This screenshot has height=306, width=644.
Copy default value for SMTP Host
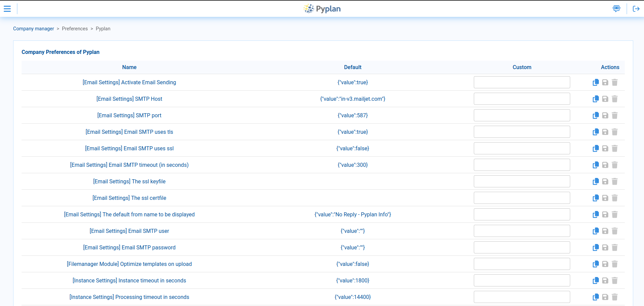[595, 99]
